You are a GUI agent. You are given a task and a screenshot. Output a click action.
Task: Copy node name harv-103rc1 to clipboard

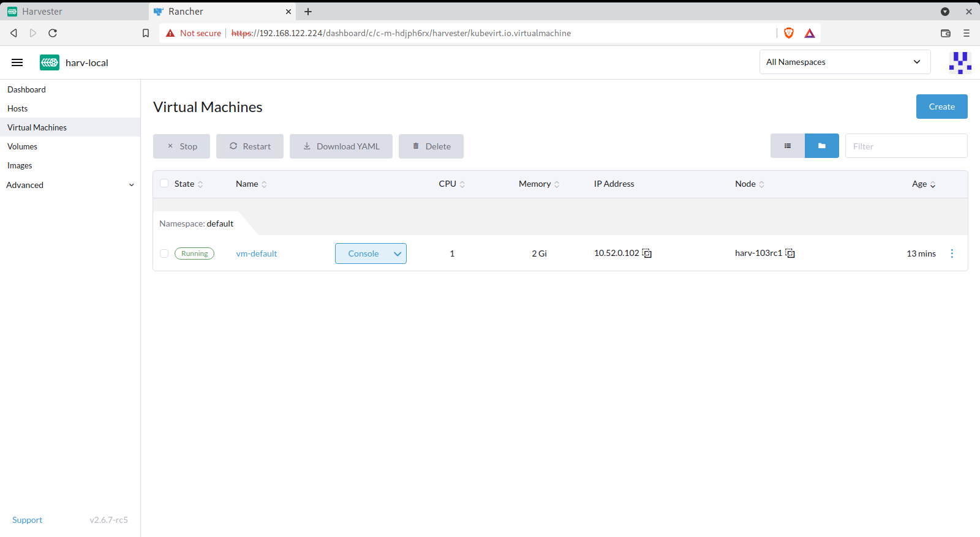pyautogui.click(x=790, y=253)
